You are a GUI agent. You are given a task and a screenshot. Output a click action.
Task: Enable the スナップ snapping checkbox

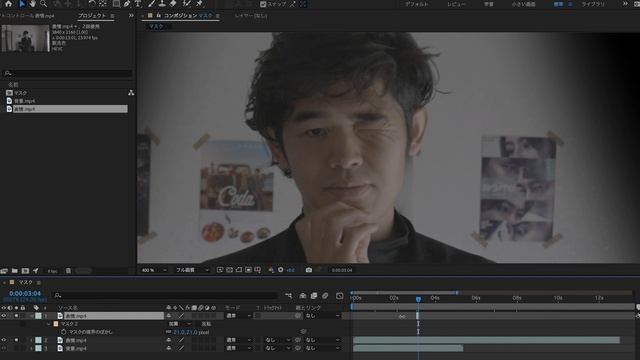(263, 4)
